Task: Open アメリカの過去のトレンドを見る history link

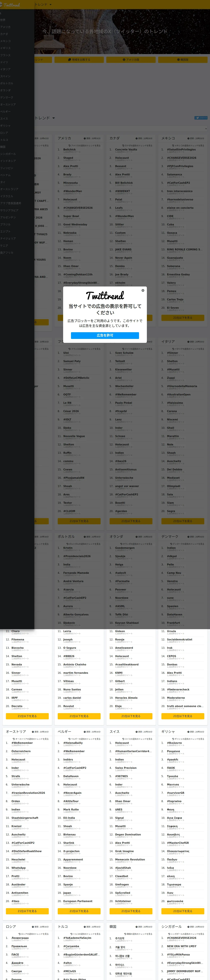Action: tap(84, 145)
